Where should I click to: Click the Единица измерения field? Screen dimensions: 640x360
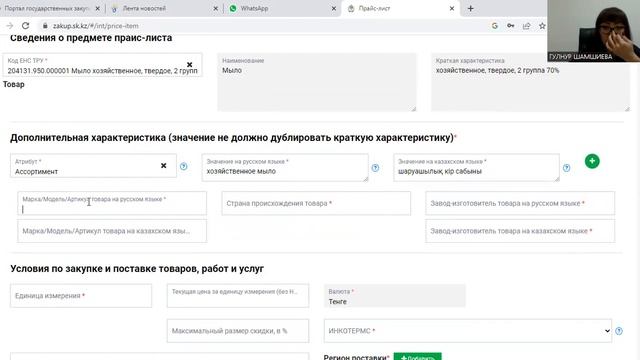click(81, 296)
